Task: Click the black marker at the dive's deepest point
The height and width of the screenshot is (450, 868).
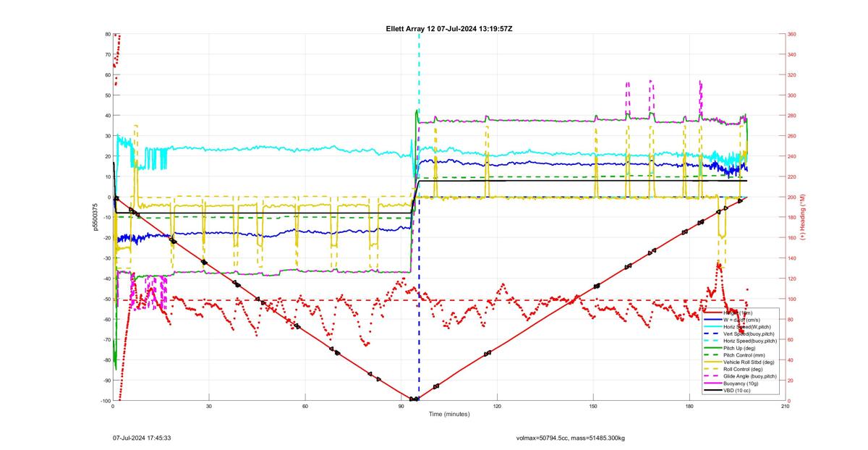Action: coord(414,399)
